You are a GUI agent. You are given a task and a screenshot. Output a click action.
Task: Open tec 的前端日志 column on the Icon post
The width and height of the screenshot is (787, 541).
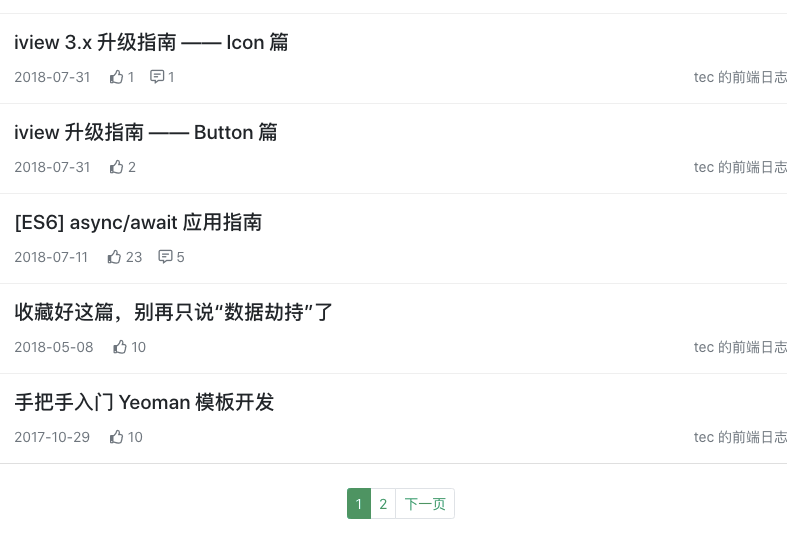740,77
